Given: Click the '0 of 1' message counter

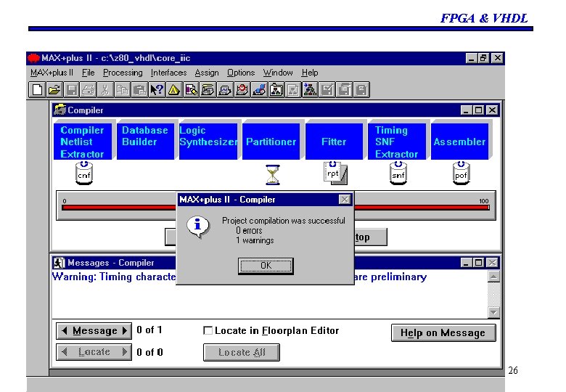Looking at the screenshot, I should coord(149,330).
